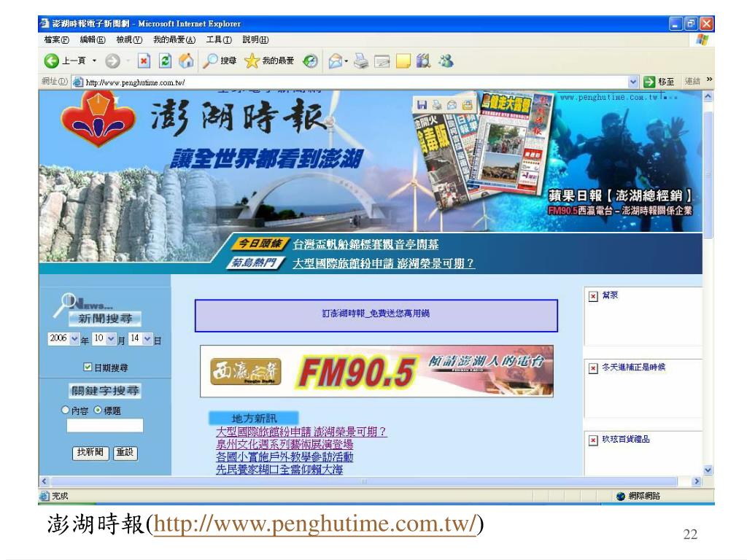Click broken image icon for 玖玹百貨禮品

[593, 440]
